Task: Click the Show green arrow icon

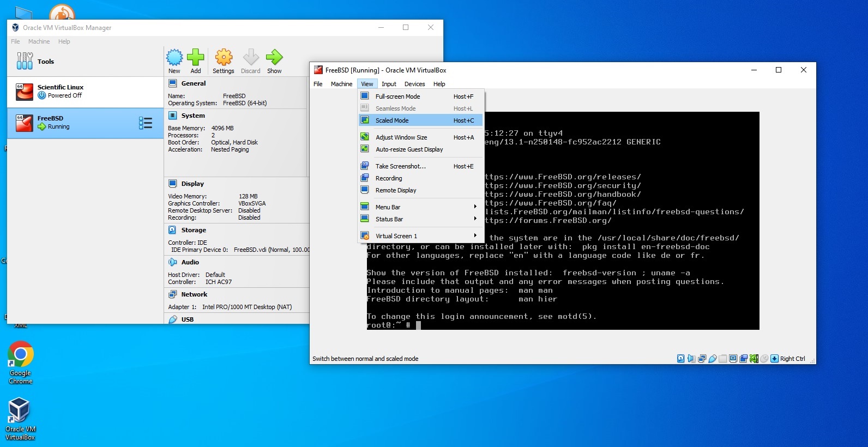Action: click(274, 58)
